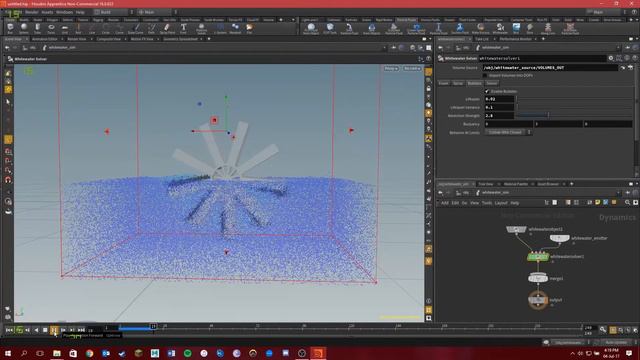Select the Line shelf tool
Viewport: 640px width, 360px height.
92,28
